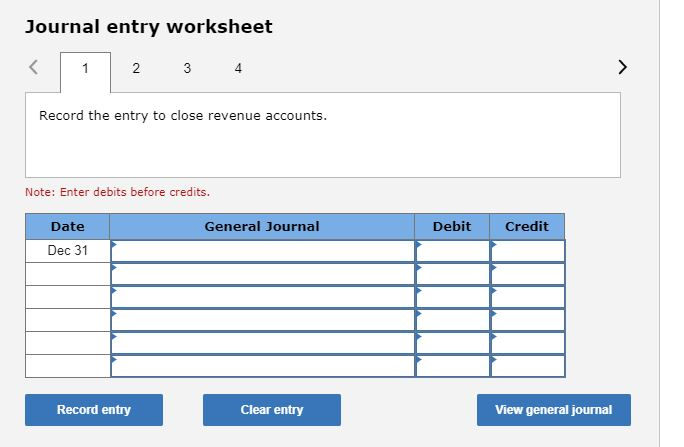Screen dimensions: 684x447
Task: Click the Journal entry worksheet heading
Action: pos(149,27)
